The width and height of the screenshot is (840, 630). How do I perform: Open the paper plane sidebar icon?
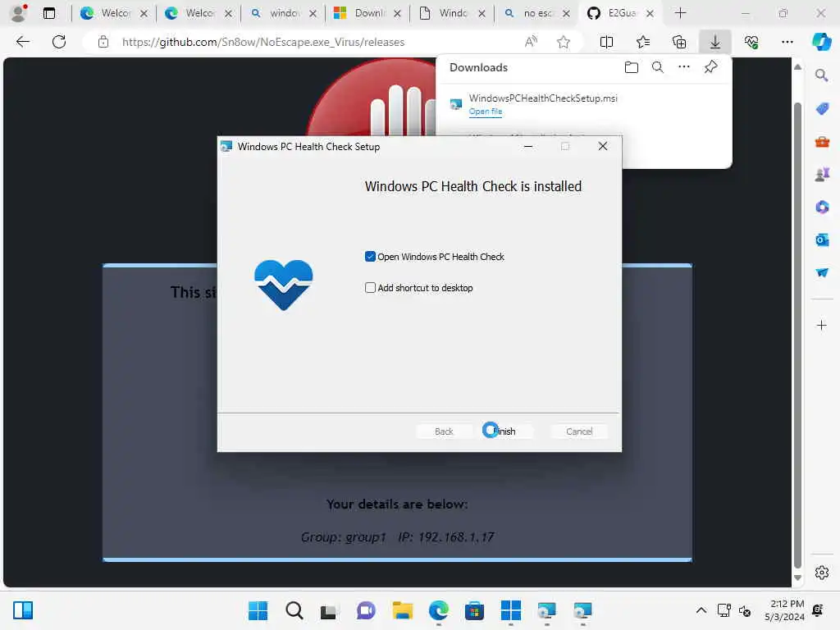pos(822,272)
